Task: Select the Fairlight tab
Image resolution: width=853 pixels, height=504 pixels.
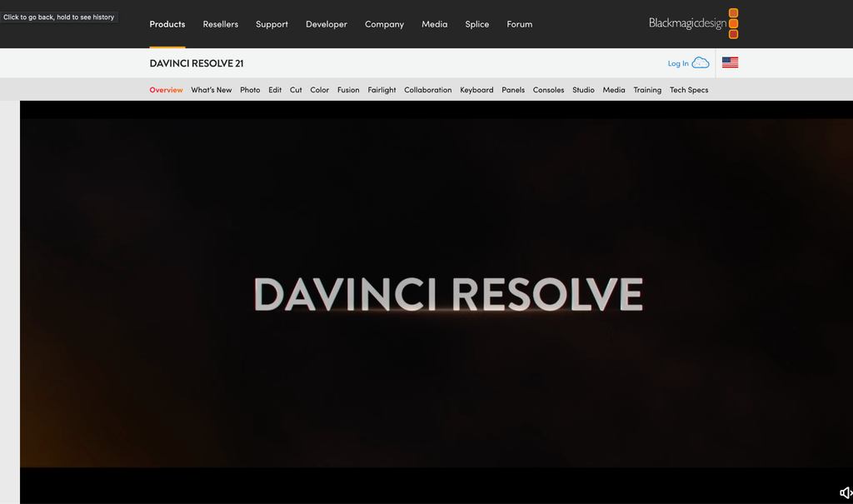Action: click(x=382, y=90)
